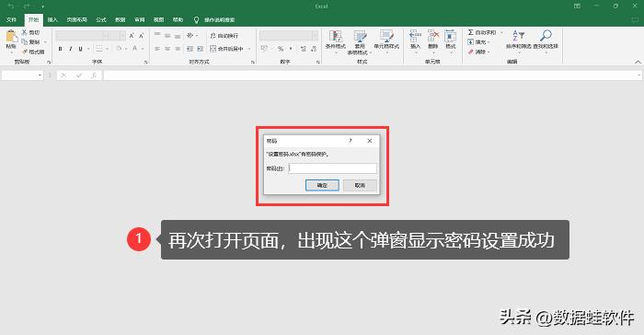Switch to the Formulas (公式) tab
This screenshot has width=644, height=335.
(101, 19)
